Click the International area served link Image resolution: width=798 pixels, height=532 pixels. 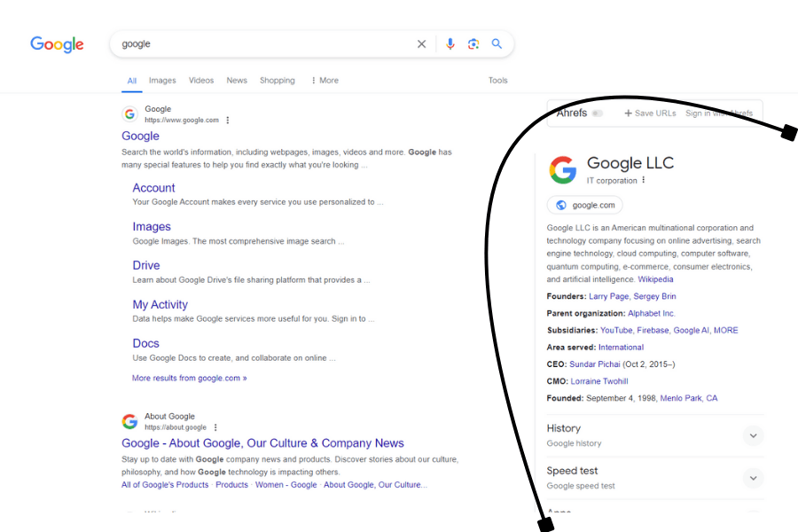(x=621, y=348)
